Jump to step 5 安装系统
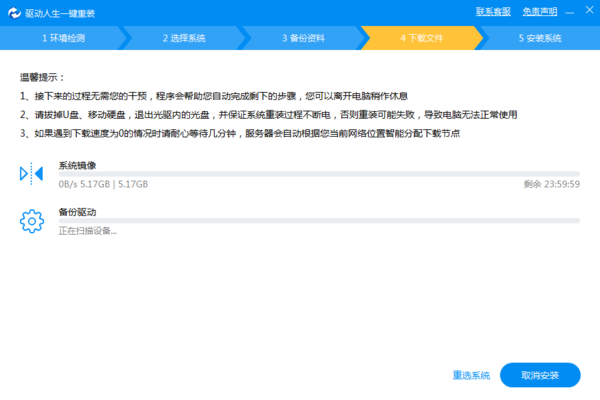 point(542,38)
